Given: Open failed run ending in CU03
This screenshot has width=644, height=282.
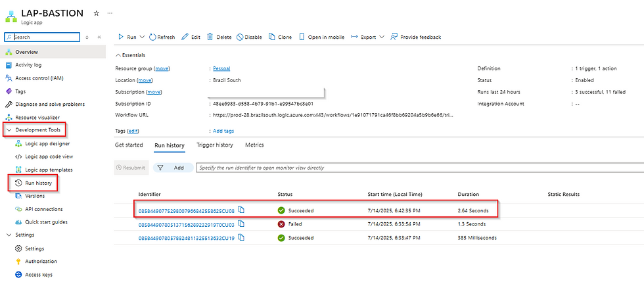Looking at the screenshot, I should (187, 224).
